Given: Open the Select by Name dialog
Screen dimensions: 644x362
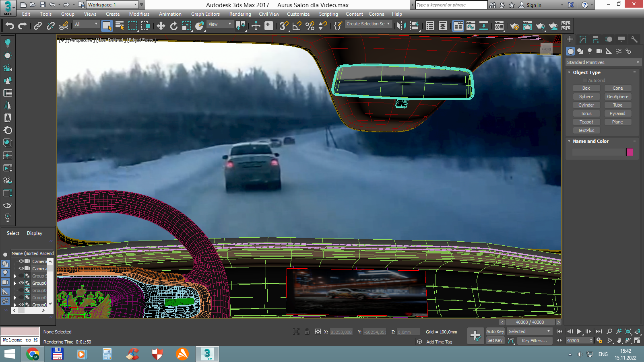Looking at the screenshot, I should click(x=120, y=26).
